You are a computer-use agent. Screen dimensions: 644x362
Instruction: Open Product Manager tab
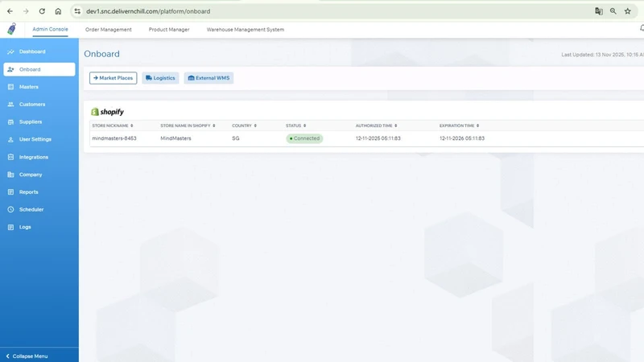point(169,30)
